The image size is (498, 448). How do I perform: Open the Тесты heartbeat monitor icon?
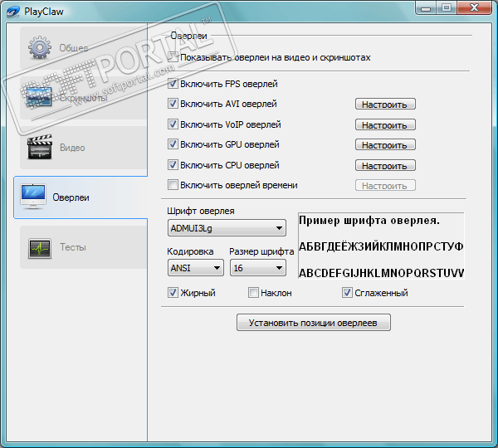pos(39,248)
